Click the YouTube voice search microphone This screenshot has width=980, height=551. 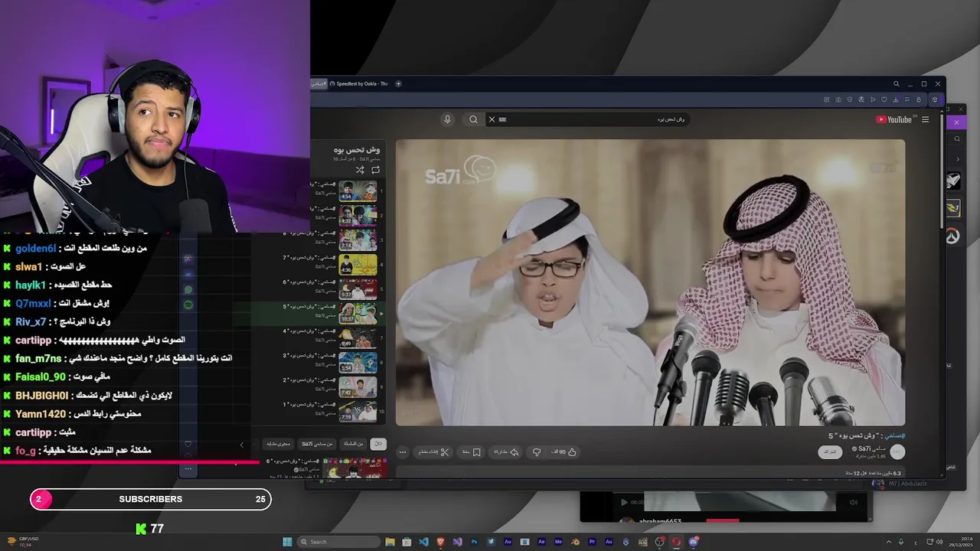point(448,119)
